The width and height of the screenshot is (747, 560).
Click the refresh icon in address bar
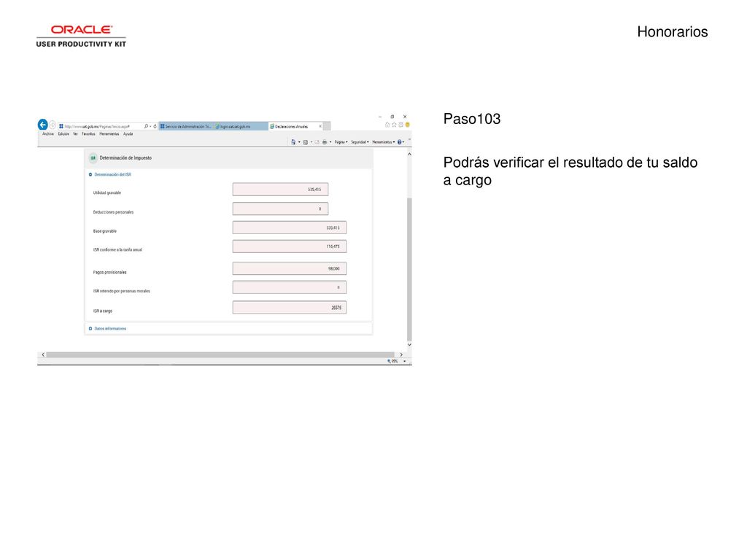[x=155, y=127]
